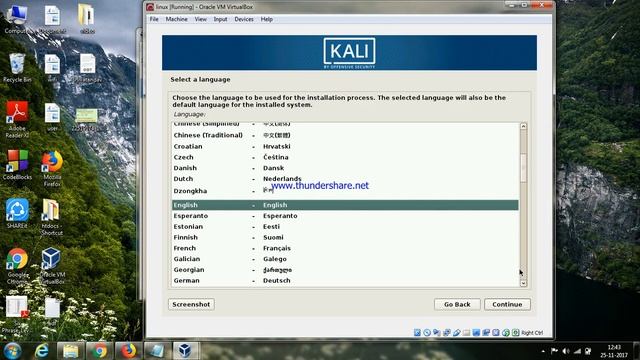This screenshot has height=360, width=640.
Task: Open CodeBlocks desktop shortcut
Action: pos(17,165)
